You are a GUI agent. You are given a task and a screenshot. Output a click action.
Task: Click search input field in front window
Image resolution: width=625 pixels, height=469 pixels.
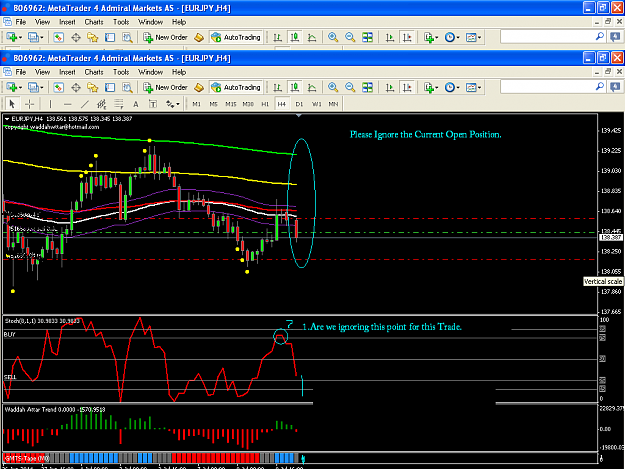(548, 87)
